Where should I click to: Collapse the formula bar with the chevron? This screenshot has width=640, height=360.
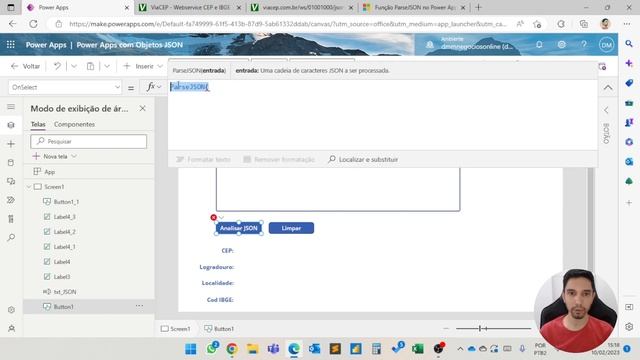pyautogui.click(x=608, y=87)
